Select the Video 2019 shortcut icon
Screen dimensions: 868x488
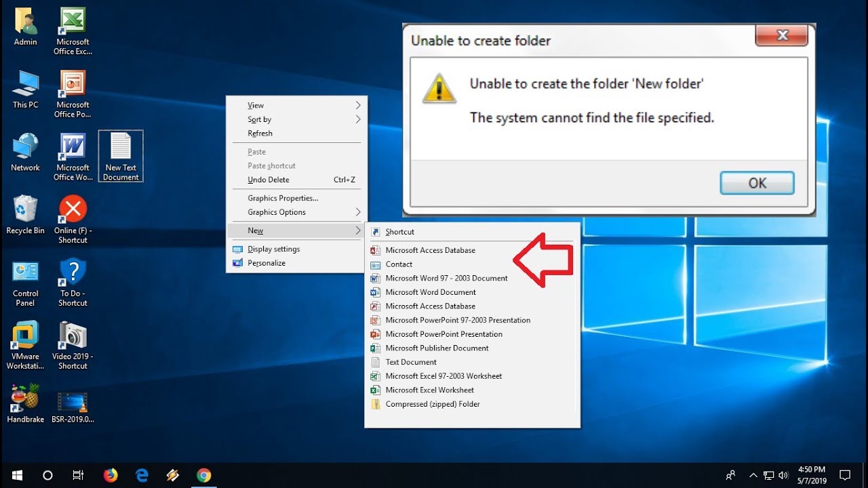pyautogui.click(x=73, y=346)
